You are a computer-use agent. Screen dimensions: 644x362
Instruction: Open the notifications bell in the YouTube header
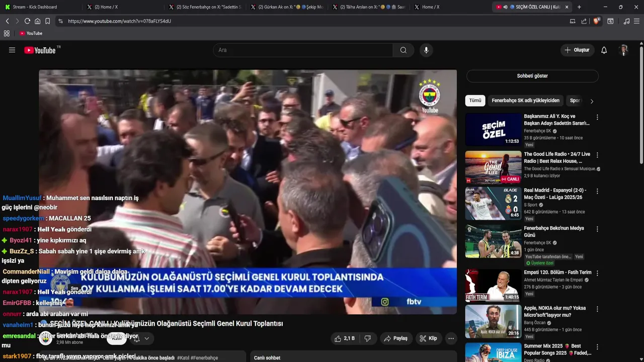[604, 50]
